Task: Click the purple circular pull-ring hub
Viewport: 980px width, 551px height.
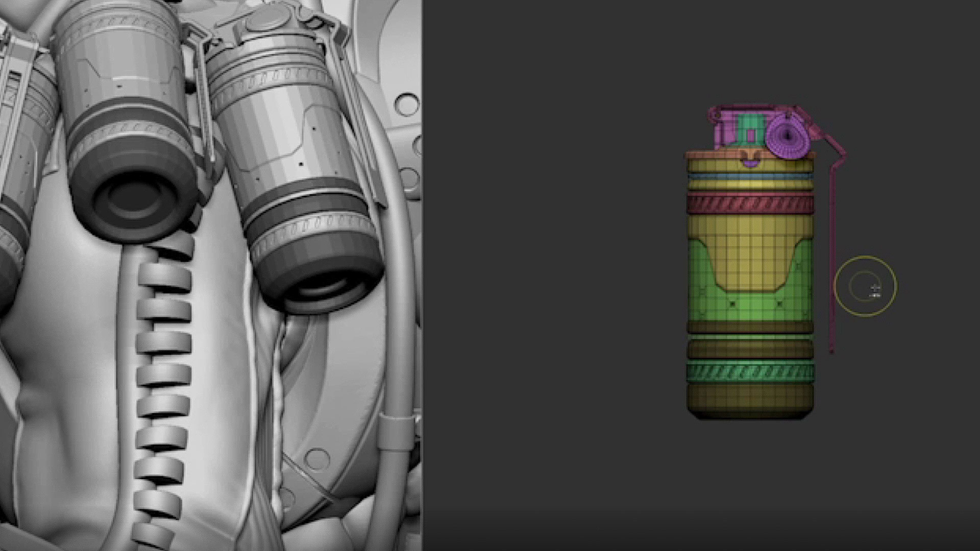Action: coord(788,136)
